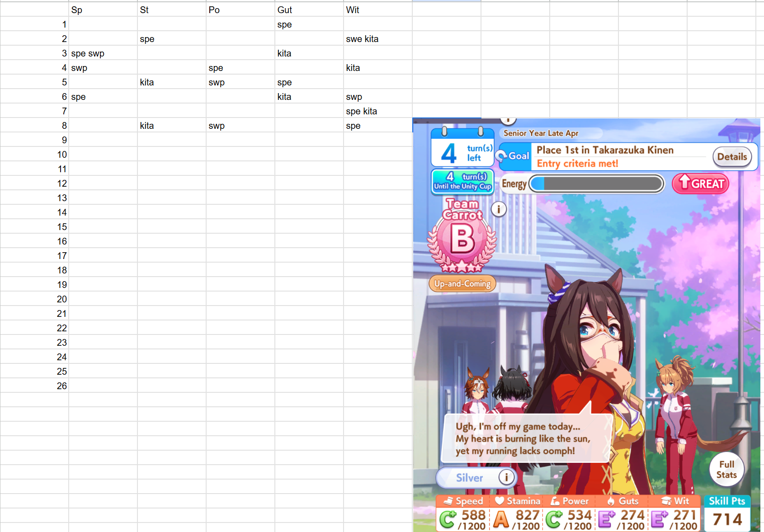This screenshot has width=764, height=532.
Task: Select the 'swe kita' cell
Action: [x=378, y=39]
